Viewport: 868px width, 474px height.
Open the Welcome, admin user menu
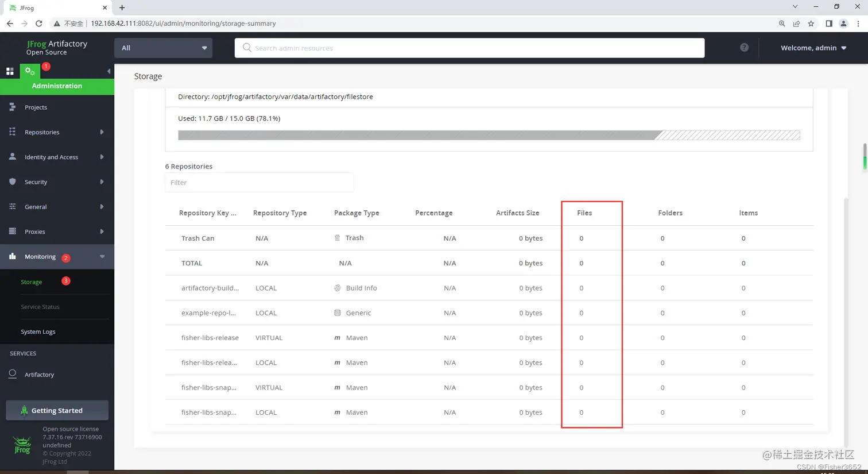(x=813, y=48)
